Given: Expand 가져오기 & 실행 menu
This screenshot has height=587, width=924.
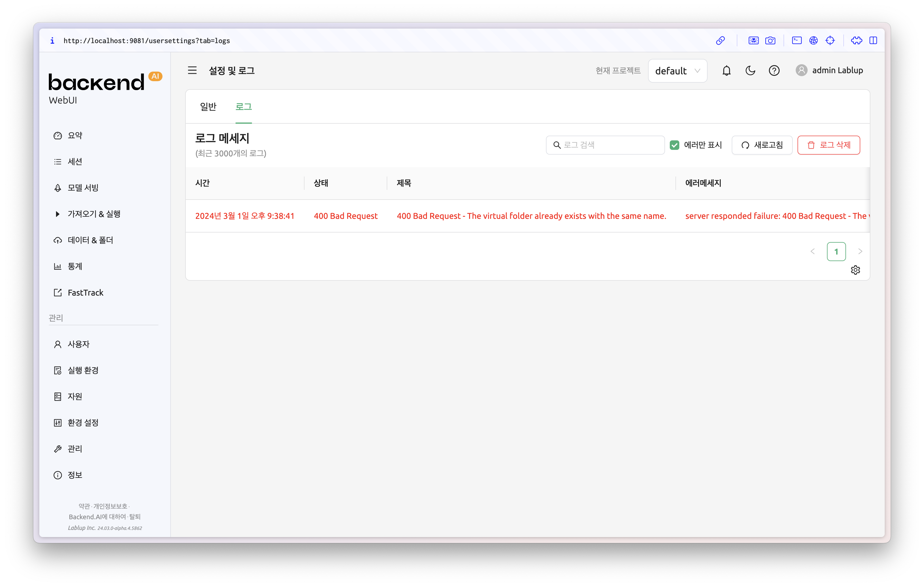Looking at the screenshot, I should pyautogui.click(x=94, y=214).
